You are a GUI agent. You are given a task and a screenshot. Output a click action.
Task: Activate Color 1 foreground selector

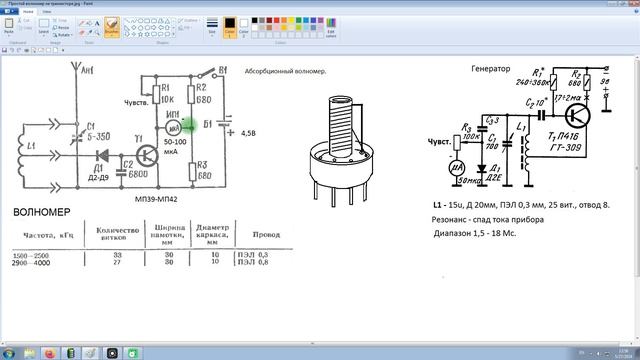pos(230,28)
